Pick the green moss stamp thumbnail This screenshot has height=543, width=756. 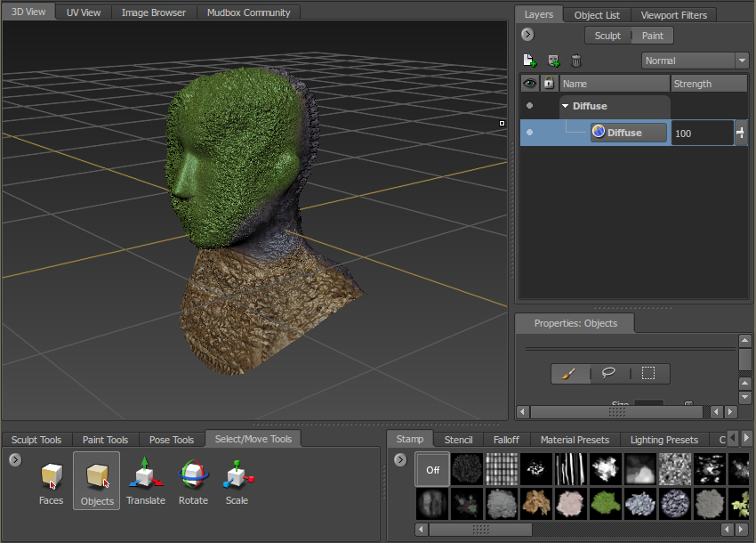point(605,503)
